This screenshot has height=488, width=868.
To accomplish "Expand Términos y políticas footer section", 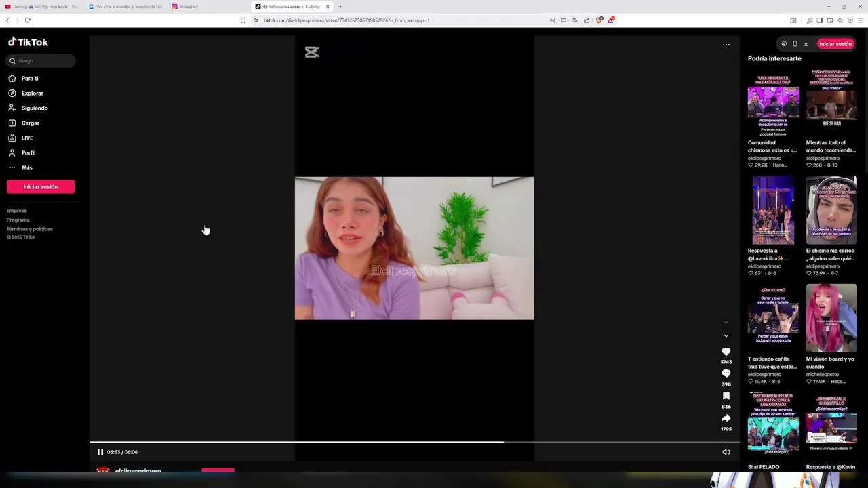I will coord(30,229).
